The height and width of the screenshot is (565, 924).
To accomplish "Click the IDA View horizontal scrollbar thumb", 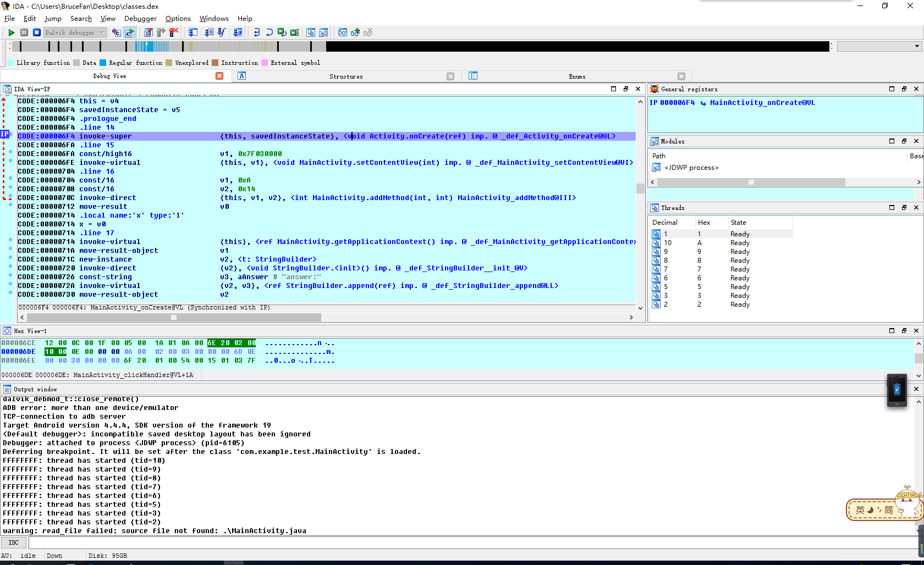I will coord(174,317).
